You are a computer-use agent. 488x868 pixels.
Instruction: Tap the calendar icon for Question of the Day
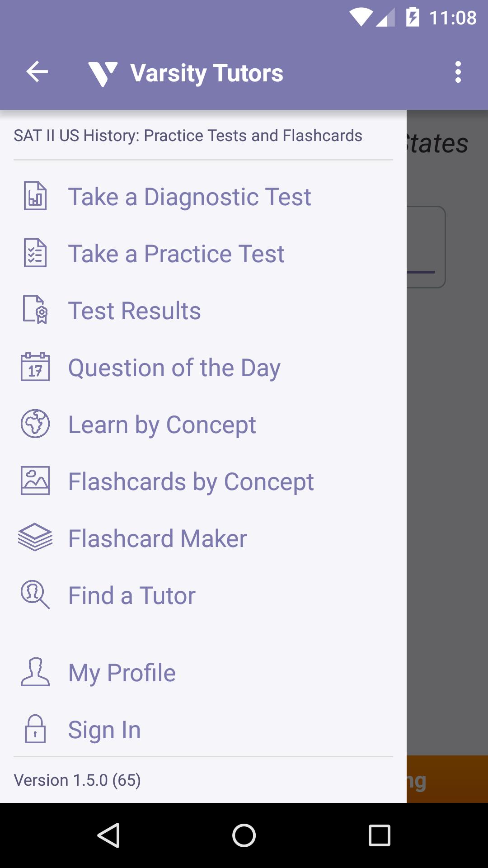[x=35, y=367]
